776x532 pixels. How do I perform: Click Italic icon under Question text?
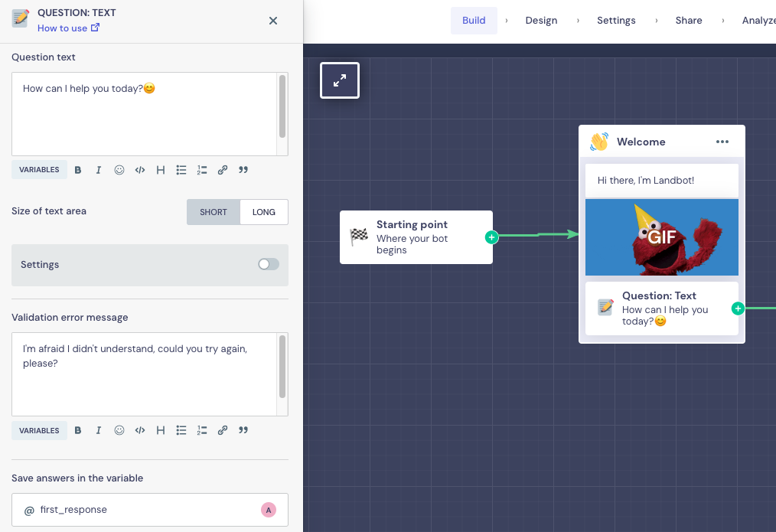pyautogui.click(x=99, y=170)
